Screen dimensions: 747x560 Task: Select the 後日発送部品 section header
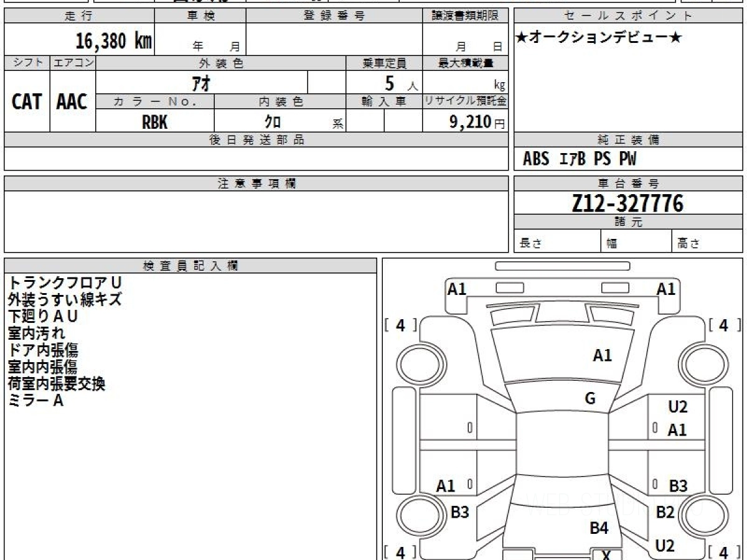(256, 140)
